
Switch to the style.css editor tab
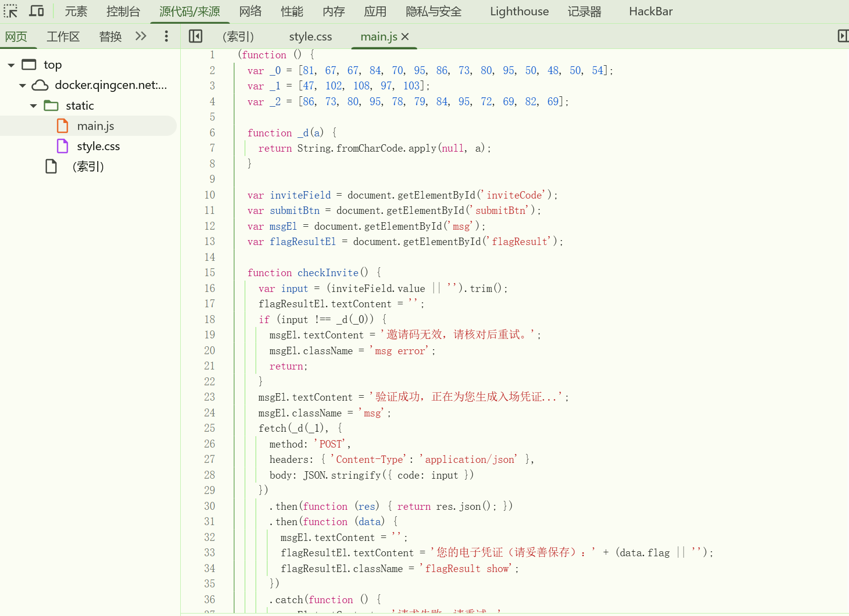tap(310, 37)
